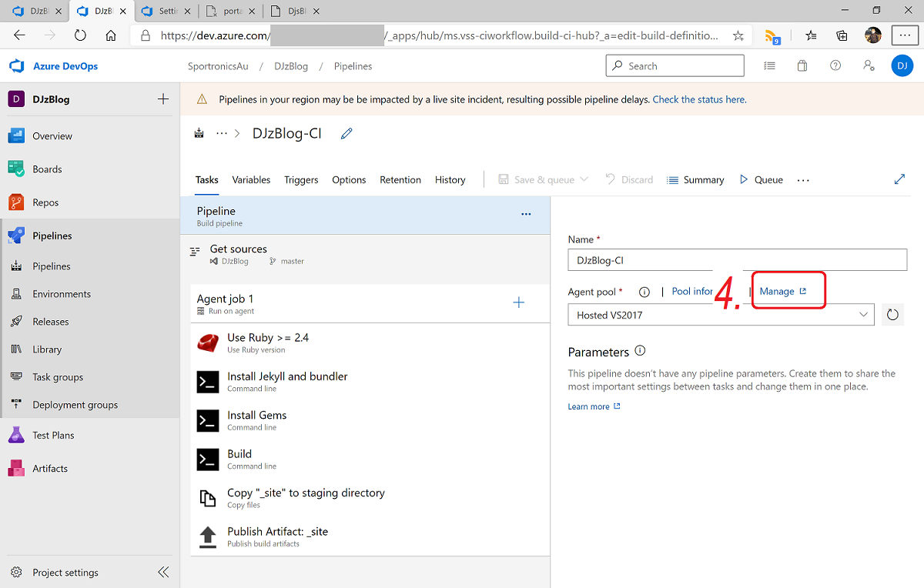Open the breadcrumb ellipsis before DJzBlog-CI
Screen dimensions: 924x588
point(222,134)
